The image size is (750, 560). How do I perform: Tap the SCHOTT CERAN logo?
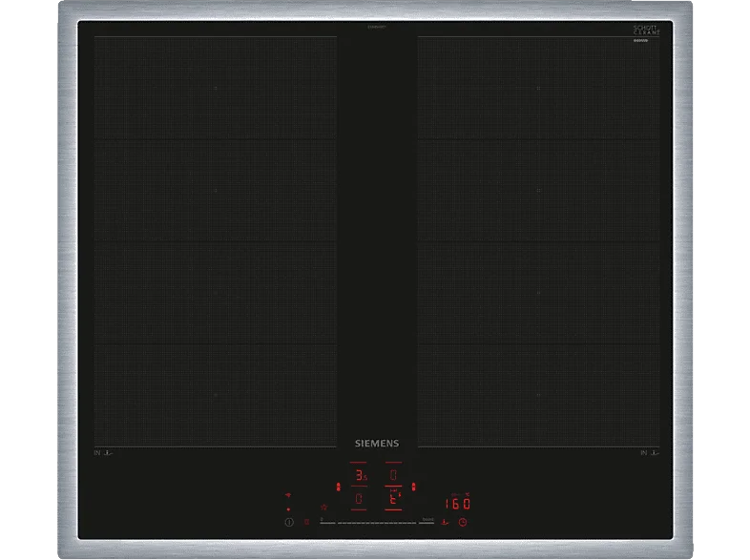(647, 31)
